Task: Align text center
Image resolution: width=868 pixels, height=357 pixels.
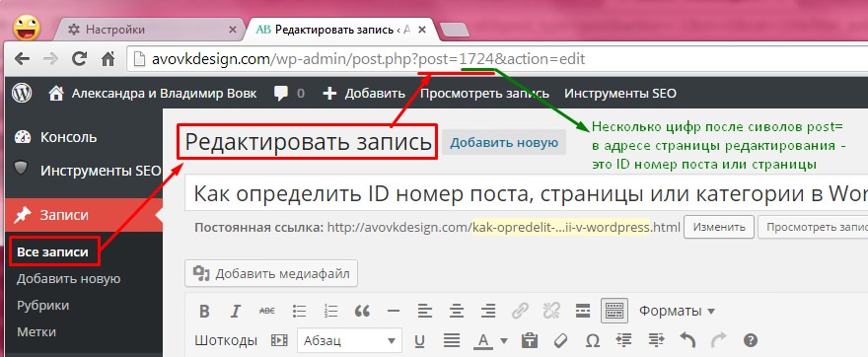Action: [x=456, y=311]
